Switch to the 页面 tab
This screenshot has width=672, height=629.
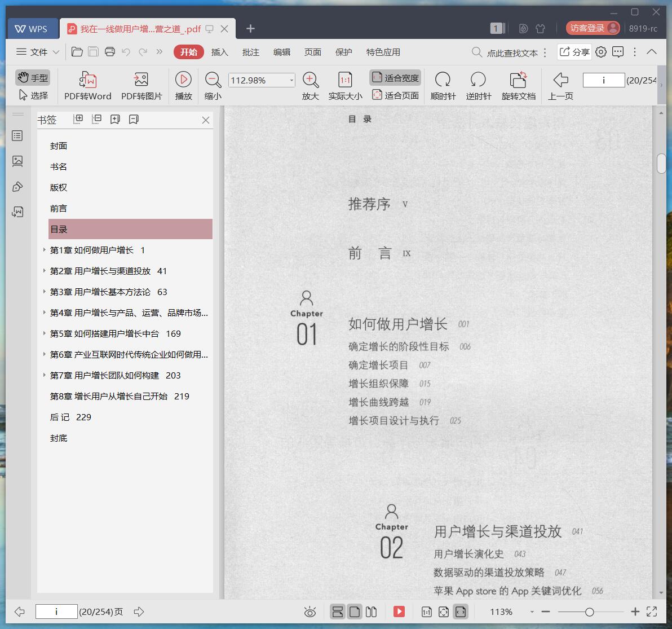click(312, 52)
